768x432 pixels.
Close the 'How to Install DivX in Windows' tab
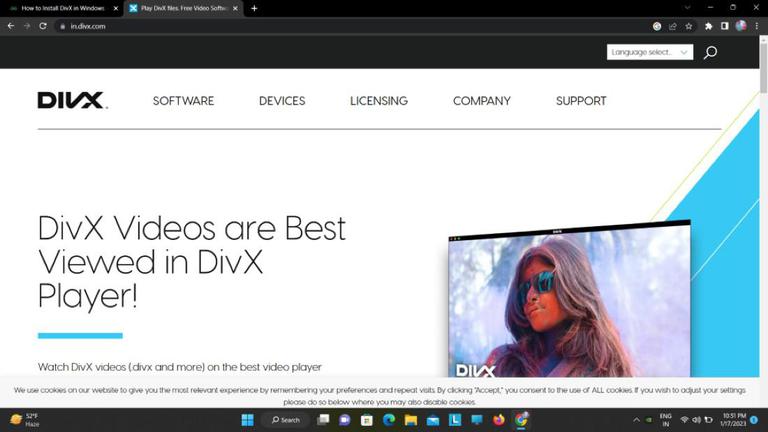point(116,8)
